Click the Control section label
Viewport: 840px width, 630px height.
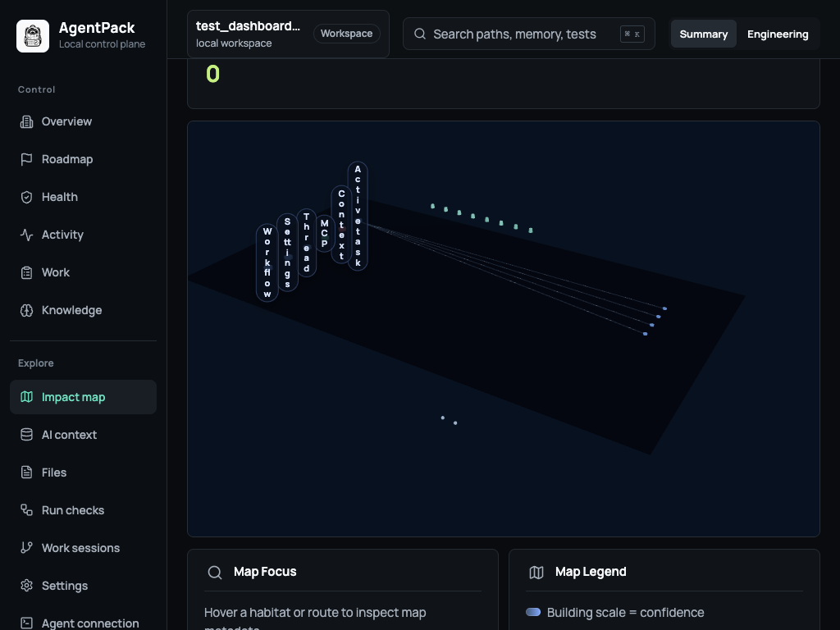tap(36, 89)
